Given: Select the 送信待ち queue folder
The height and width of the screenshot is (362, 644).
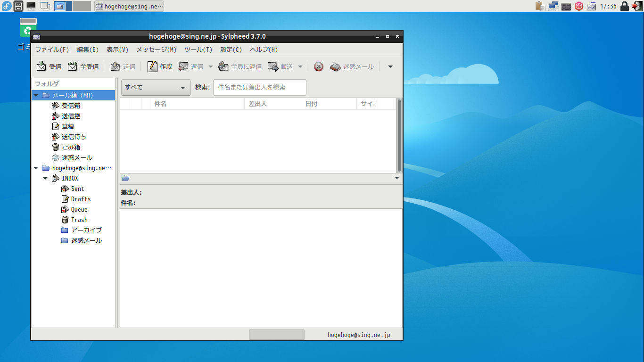Looking at the screenshot, I should point(73,137).
